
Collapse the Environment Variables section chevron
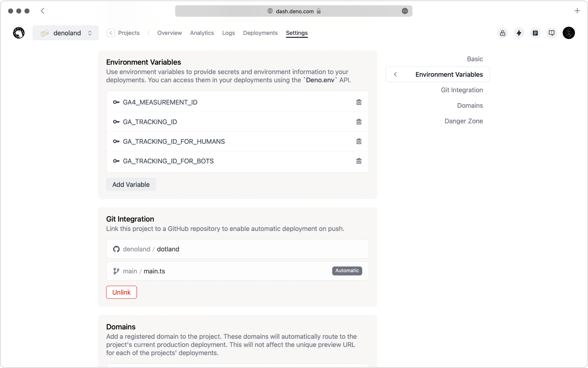tap(395, 74)
